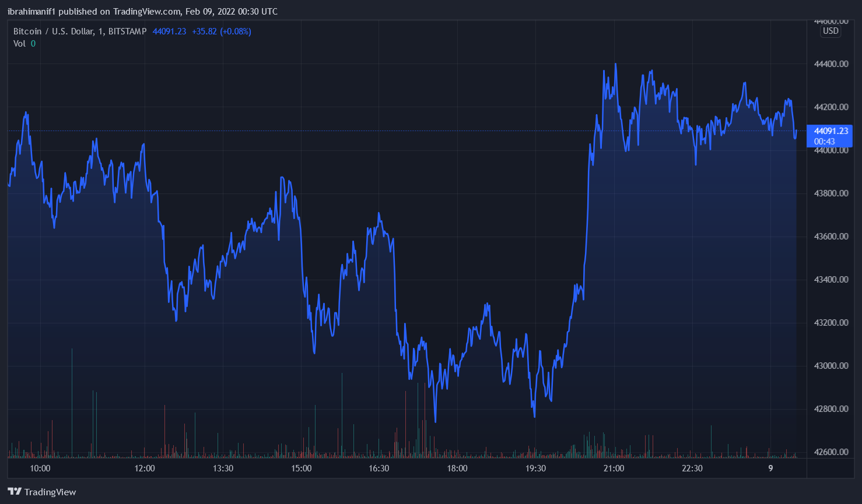This screenshot has height=504, width=862.
Task: Click the day 9 marker on time axis
Action: coord(770,468)
